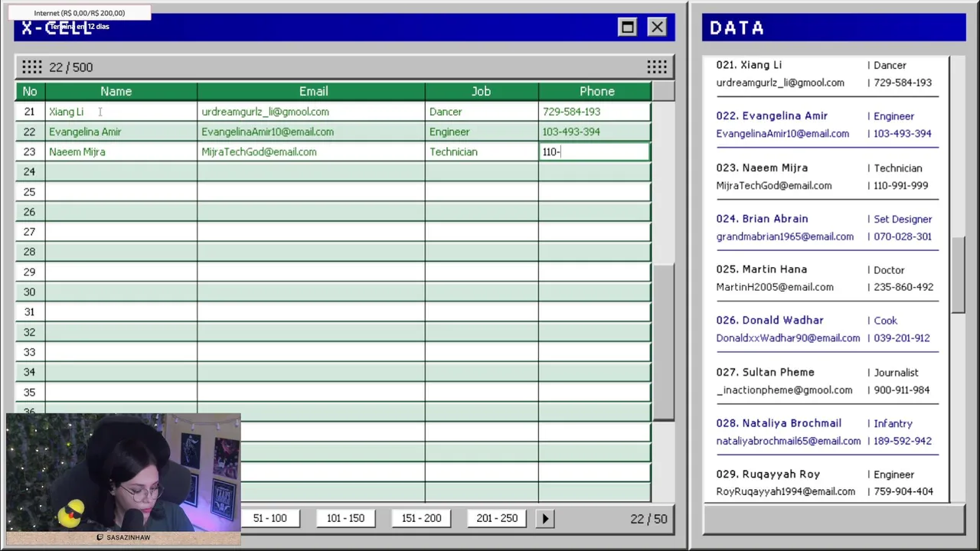
Task: Click grandmabrian1965@email.com in Data panel
Action: coord(785,236)
